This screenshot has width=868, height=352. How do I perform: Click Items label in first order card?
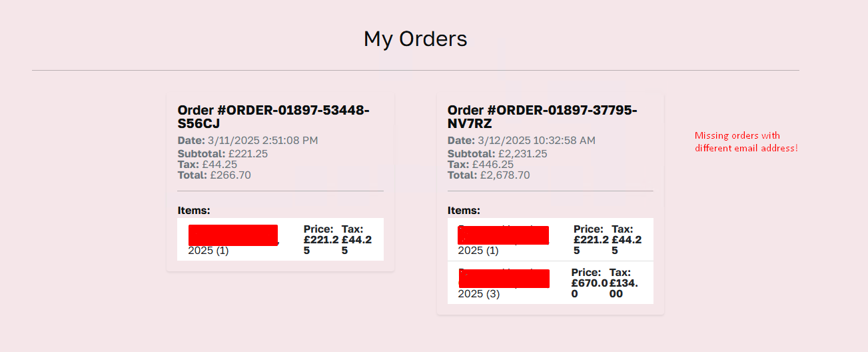[x=194, y=210]
